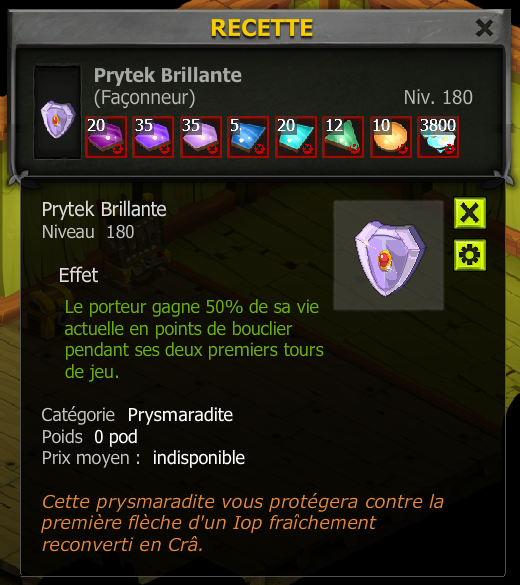Click the orange flavor text description
Image resolution: width=520 pixels, height=585 pixels.
coord(242,523)
